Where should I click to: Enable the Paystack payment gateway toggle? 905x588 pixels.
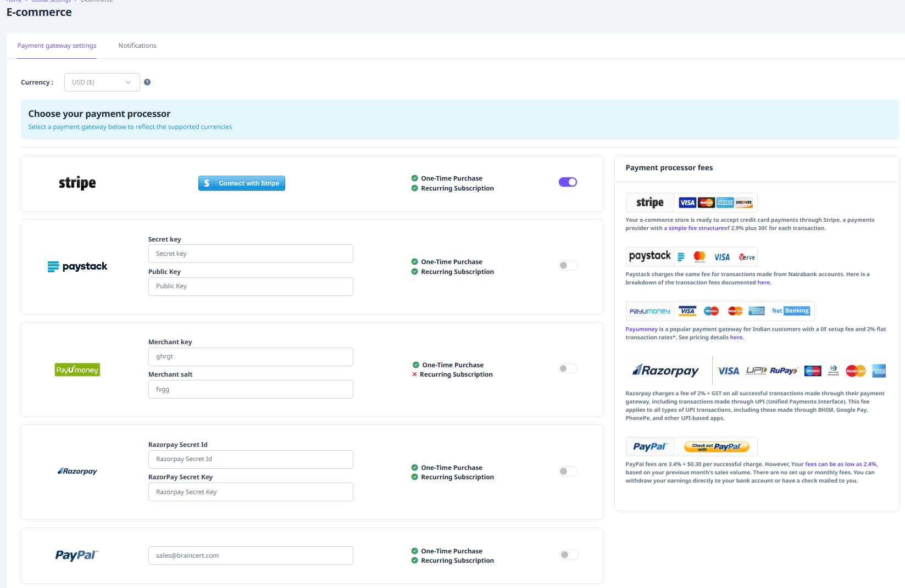tap(567, 265)
